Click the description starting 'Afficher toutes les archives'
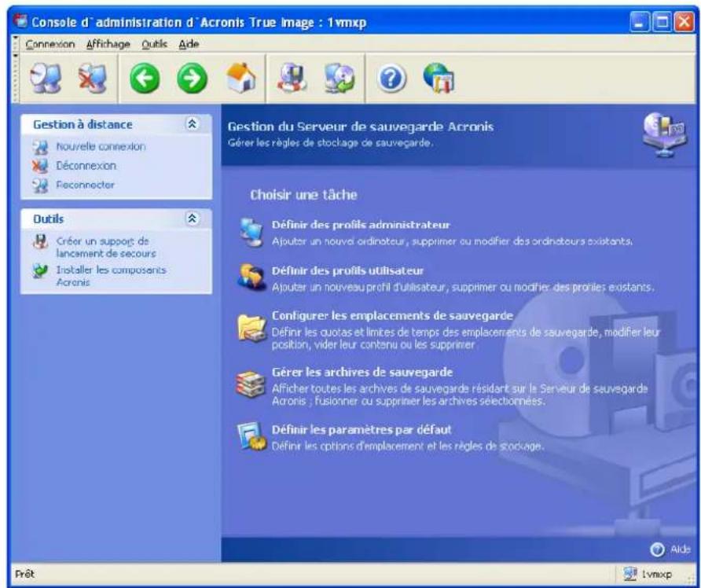 coord(460,395)
